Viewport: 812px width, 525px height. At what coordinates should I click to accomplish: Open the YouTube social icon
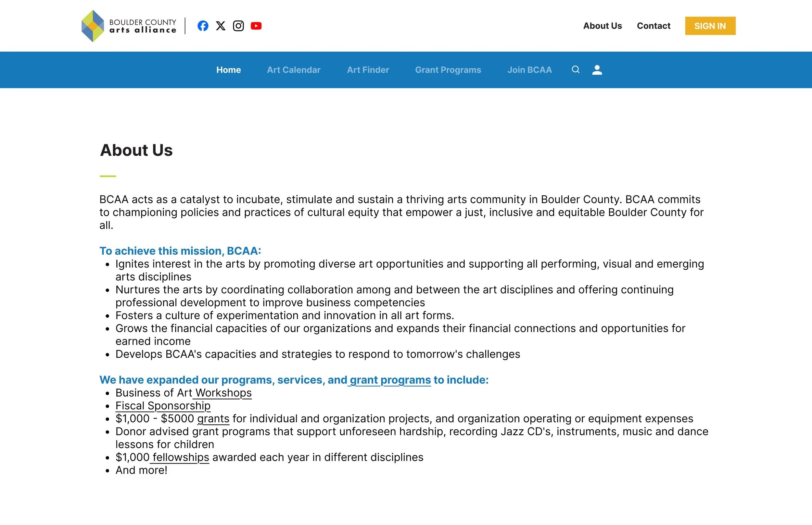[256, 26]
